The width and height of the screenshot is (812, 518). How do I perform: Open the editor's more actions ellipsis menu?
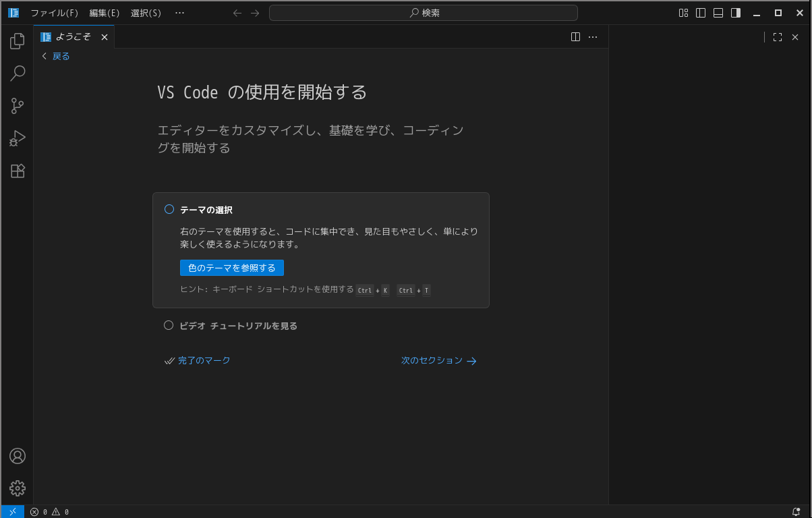pos(593,37)
